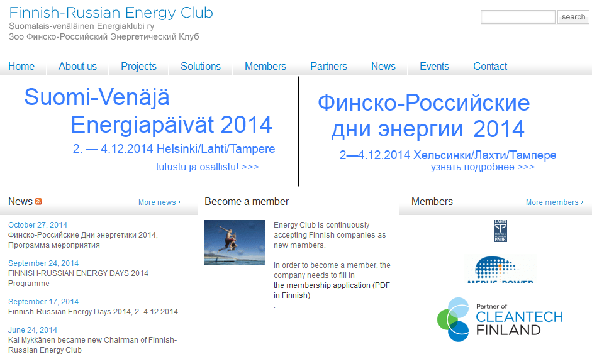Focus the site search text field
The image size is (592, 364).
(518, 17)
